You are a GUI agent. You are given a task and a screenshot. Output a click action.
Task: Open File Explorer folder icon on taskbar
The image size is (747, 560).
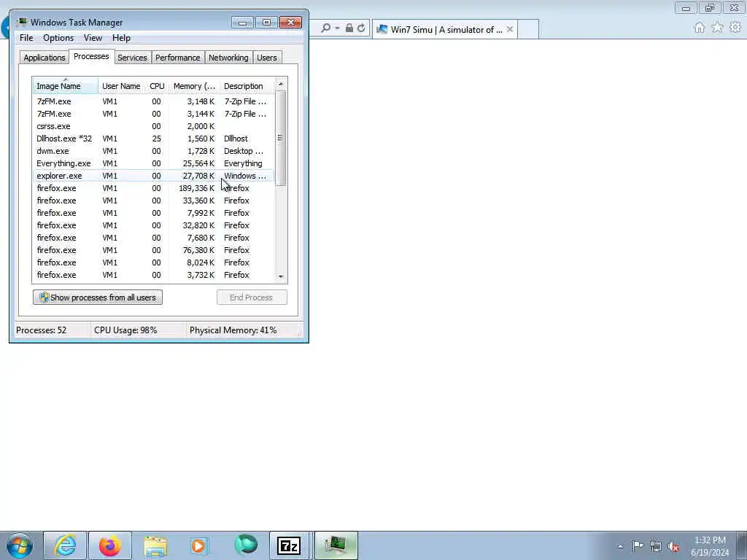pos(155,545)
